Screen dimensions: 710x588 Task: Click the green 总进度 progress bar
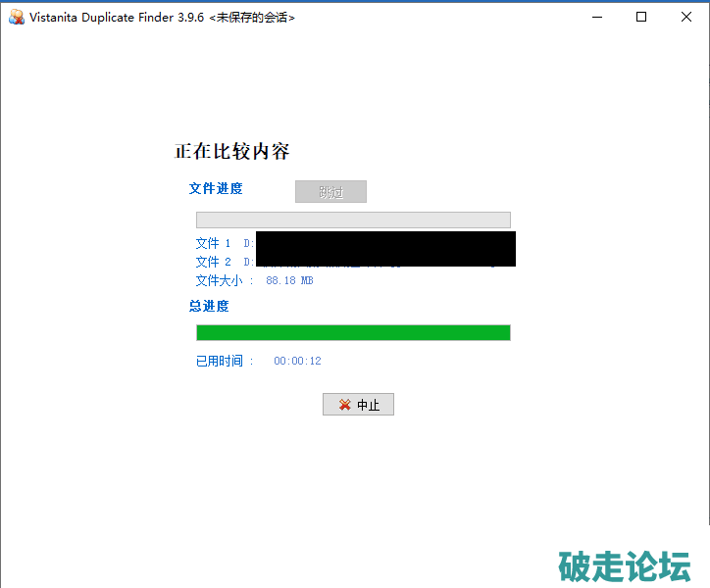[x=353, y=333]
